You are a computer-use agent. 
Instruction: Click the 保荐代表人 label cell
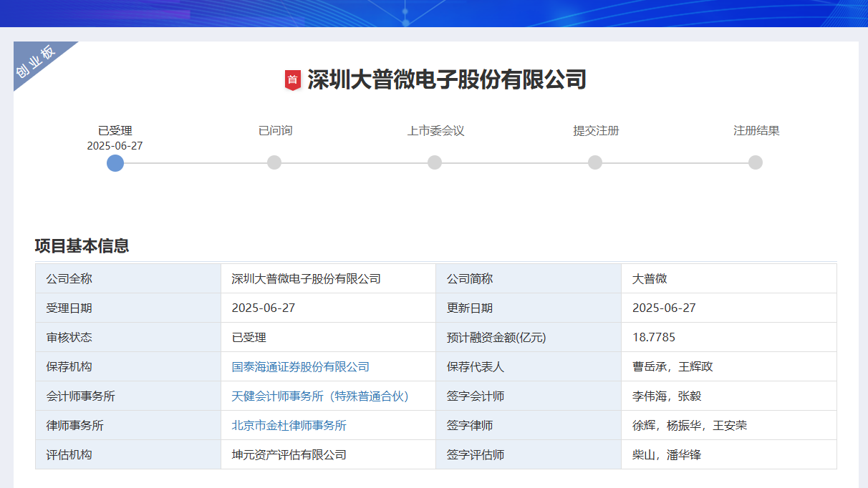point(529,366)
